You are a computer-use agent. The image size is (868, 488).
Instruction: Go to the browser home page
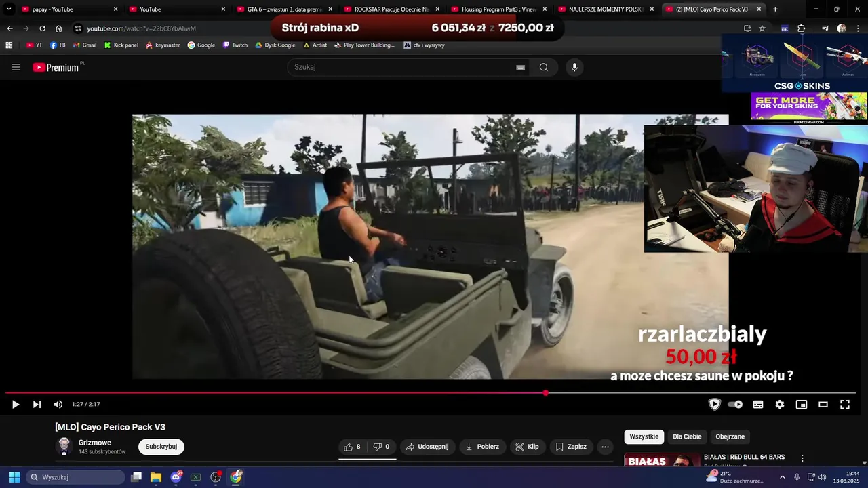click(58, 28)
